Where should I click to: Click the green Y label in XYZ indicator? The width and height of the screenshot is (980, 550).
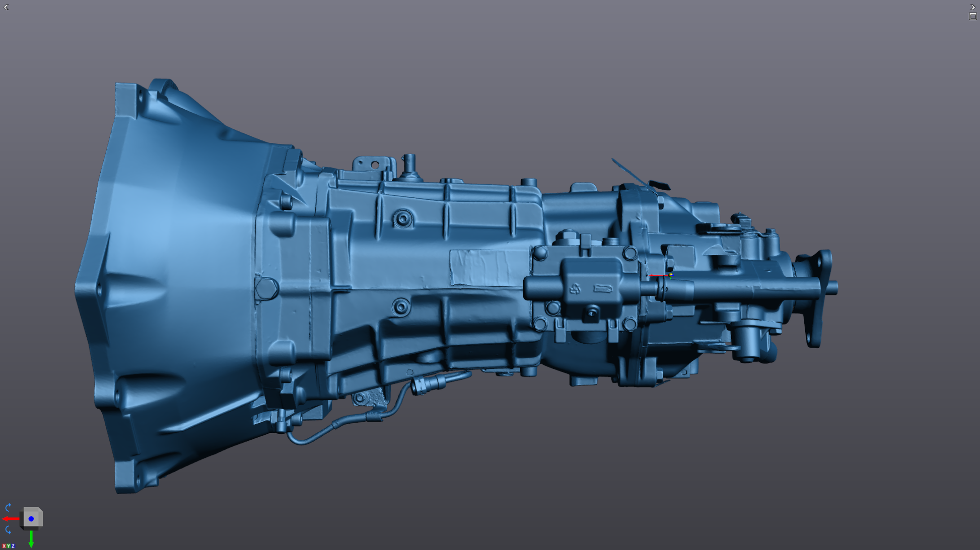pyautogui.click(x=9, y=546)
